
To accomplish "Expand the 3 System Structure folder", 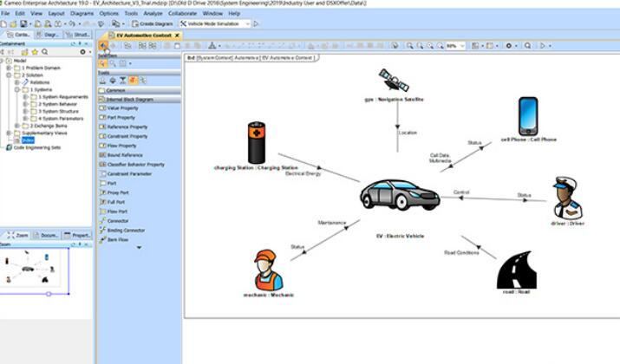I will (25, 111).
